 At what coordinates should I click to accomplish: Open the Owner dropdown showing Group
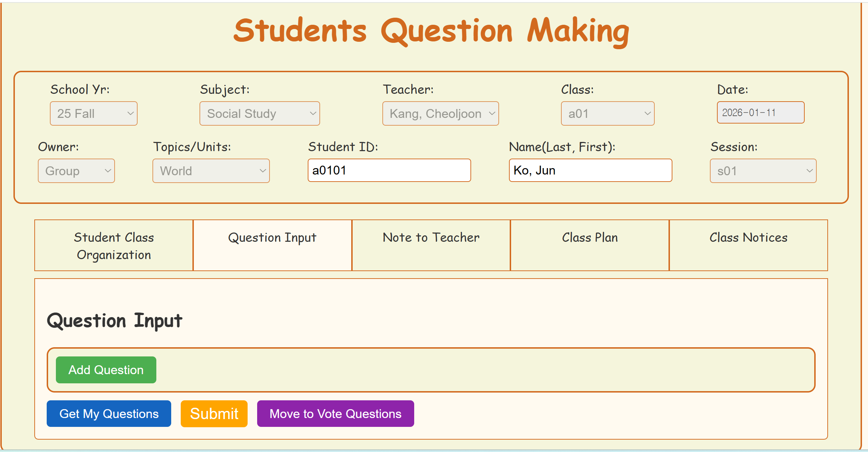tap(76, 171)
